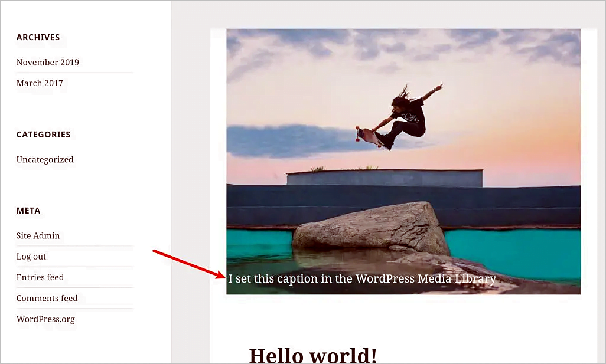Select the Uncategorized category link
Screen dimensions: 606x364
point(45,159)
